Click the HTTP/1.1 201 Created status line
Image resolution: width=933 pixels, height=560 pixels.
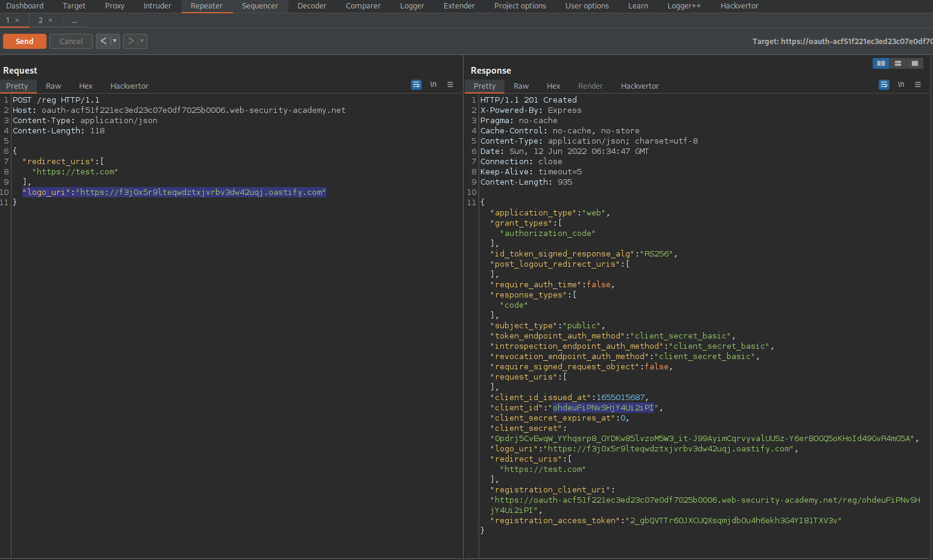pyautogui.click(x=529, y=100)
